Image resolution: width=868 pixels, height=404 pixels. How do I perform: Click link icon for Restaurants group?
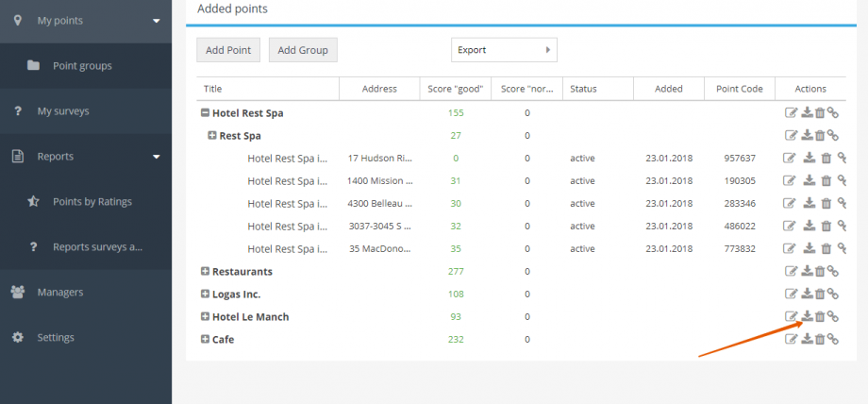(832, 272)
